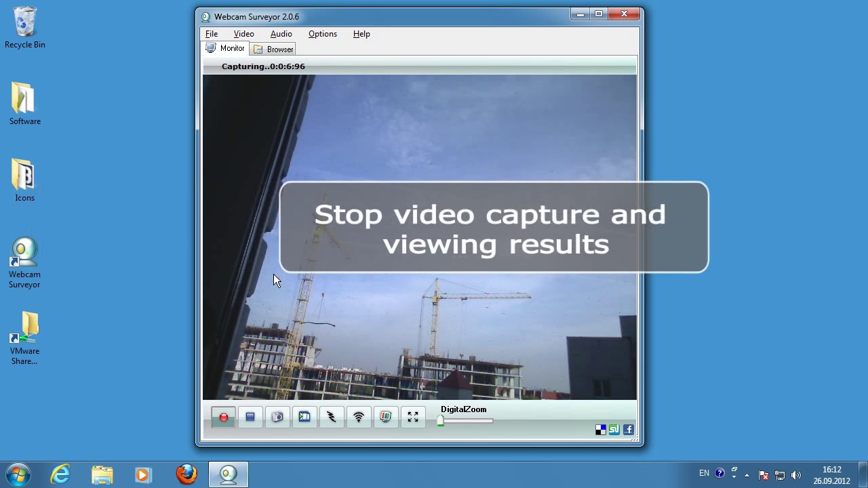Switch to full screen with the arrows icon
Image resolution: width=868 pixels, height=488 pixels.
click(413, 417)
